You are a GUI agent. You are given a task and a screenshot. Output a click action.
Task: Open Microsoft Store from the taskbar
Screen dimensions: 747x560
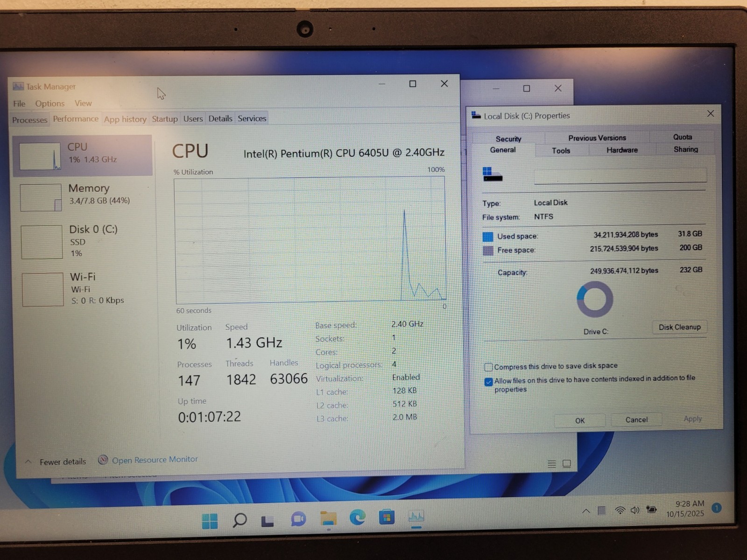387,517
